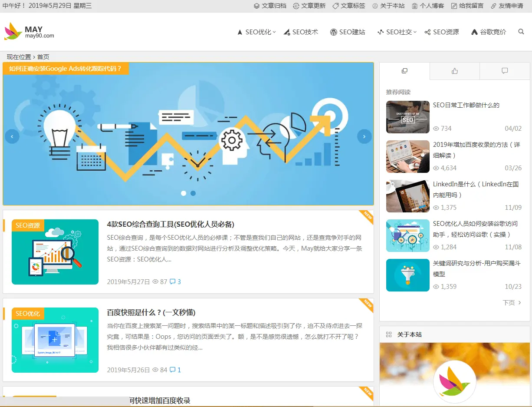Open the 谷歌竞价 navigation menu item
532x407 pixels.
point(489,32)
